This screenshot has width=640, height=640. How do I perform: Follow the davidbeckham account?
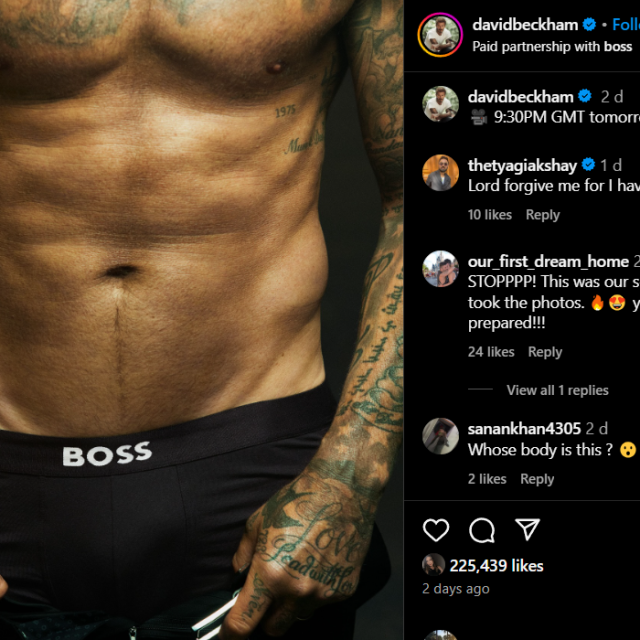pyautogui.click(x=626, y=24)
